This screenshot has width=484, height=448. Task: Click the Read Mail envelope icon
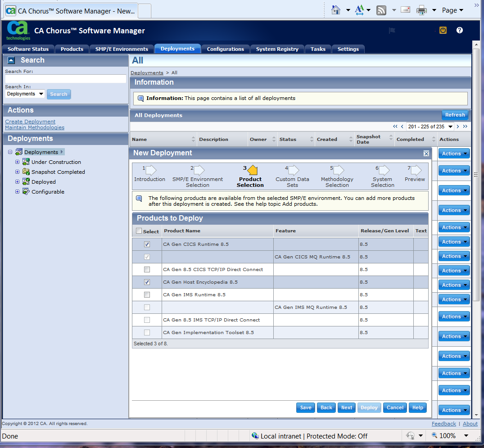click(405, 10)
